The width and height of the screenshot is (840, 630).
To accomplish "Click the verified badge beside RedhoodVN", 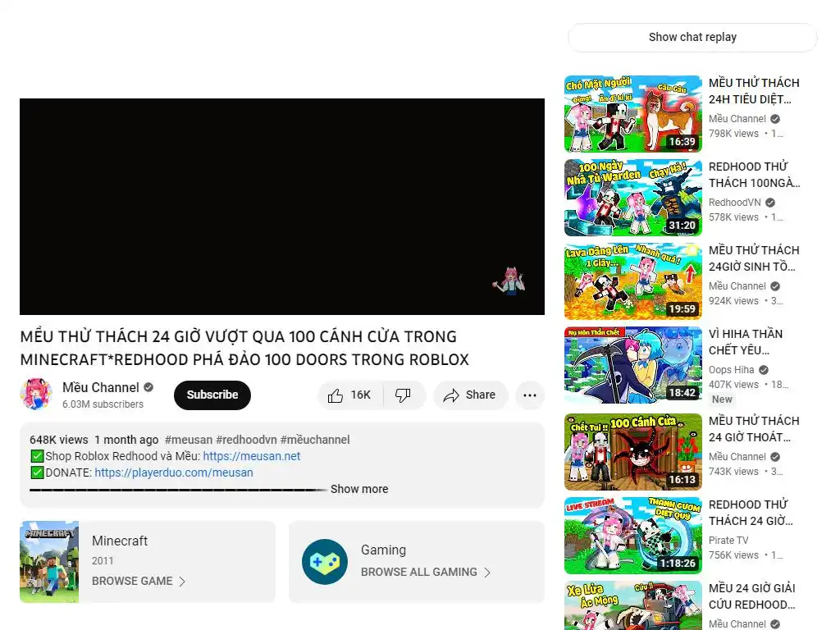I will tap(770, 203).
